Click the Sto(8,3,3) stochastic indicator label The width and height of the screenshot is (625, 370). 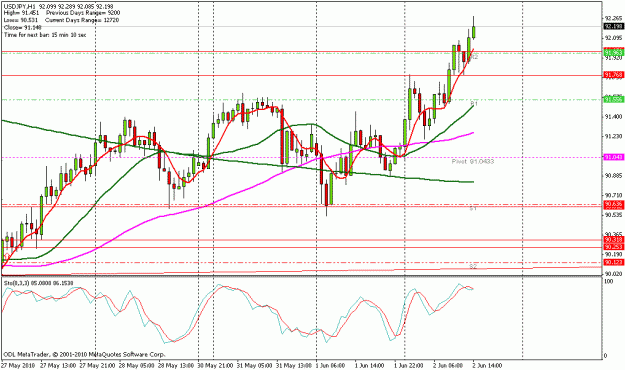[x=38, y=283]
